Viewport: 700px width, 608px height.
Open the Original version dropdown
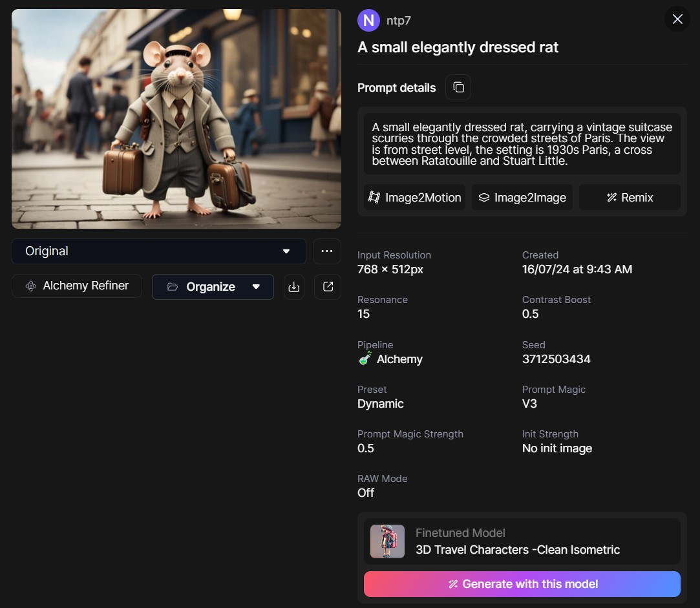pos(158,251)
